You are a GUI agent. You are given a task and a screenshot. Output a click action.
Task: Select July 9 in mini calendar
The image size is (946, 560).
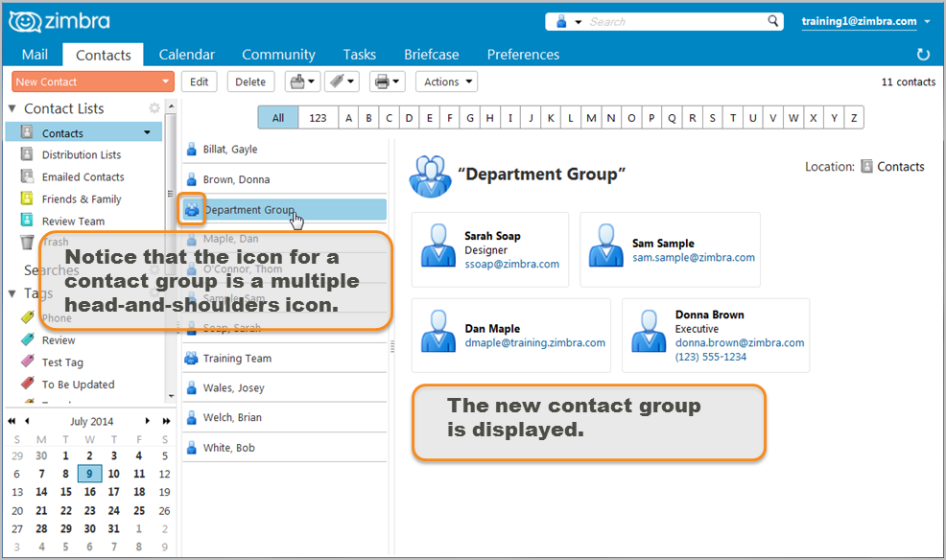(x=89, y=474)
